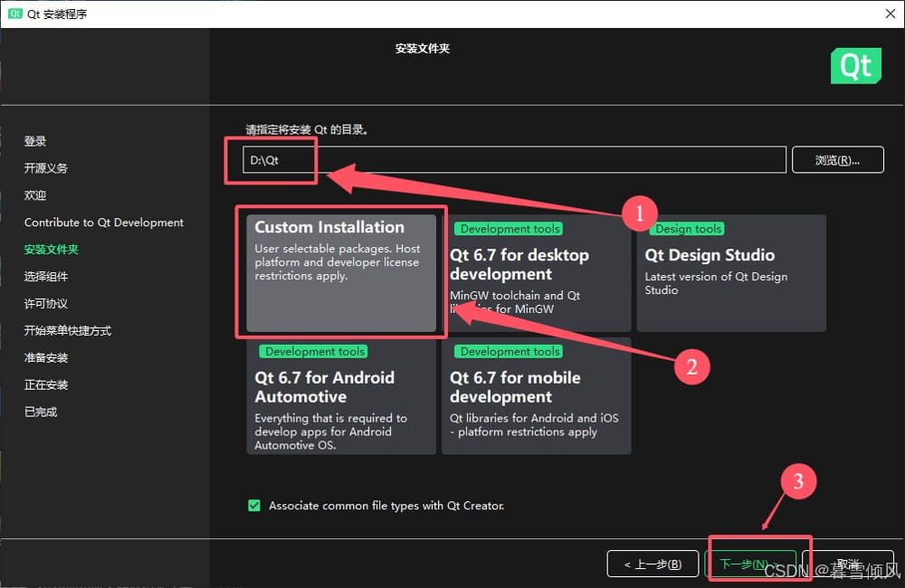Viewport: 905px width, 588px height.
Task: Click the 上一步(B) back button
Action: point(653,564)
